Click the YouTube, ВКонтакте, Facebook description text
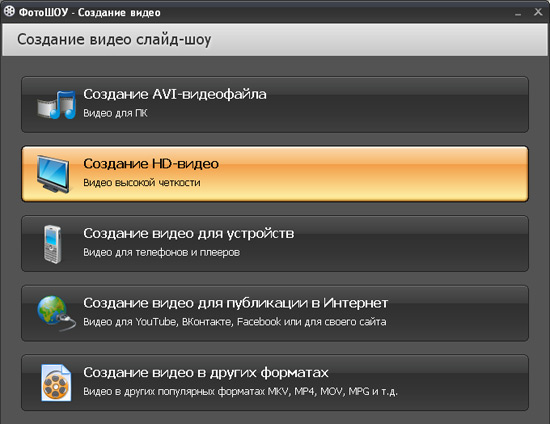This screenshot has width=550, height=424. [x=235, y=322]
